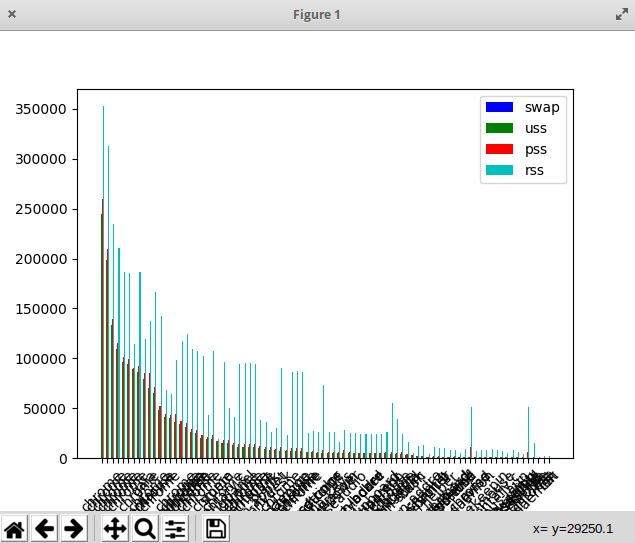Image resolution: width=635 pixels, height=543 pixels.
Task: Click the tallest cyan rss bar
Action: pos(103,282)
